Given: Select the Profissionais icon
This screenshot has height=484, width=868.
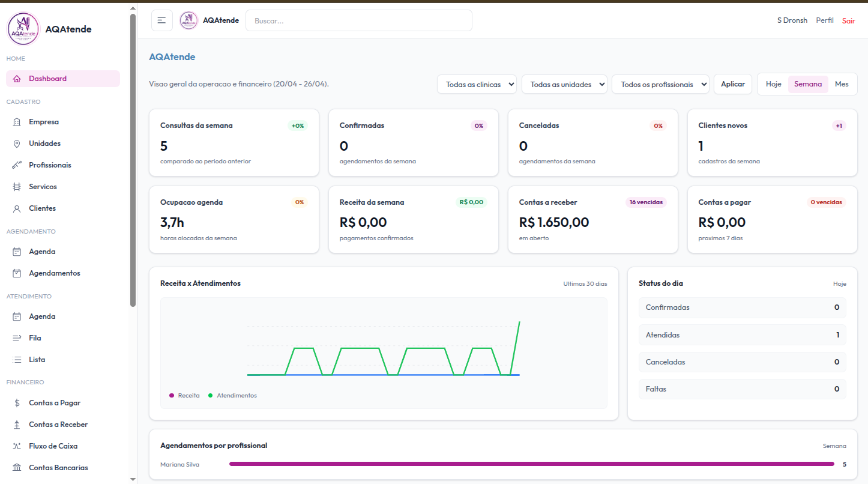Looking at the screenshot, I should pos(18,165).
